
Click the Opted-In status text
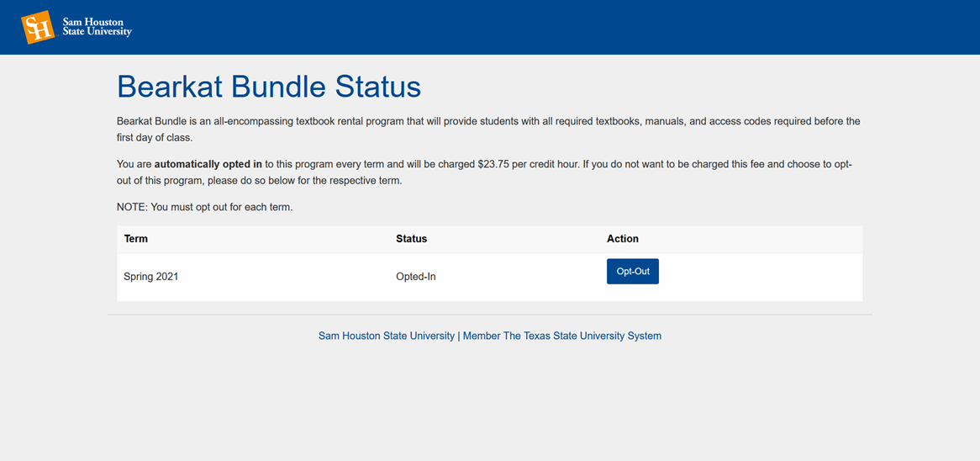point(416,276)
